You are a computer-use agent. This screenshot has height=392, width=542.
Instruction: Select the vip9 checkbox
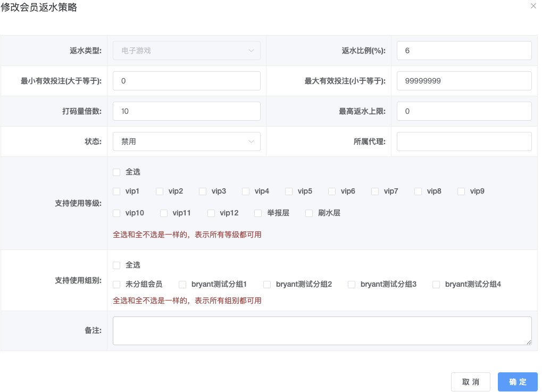[x=461, y=191]
